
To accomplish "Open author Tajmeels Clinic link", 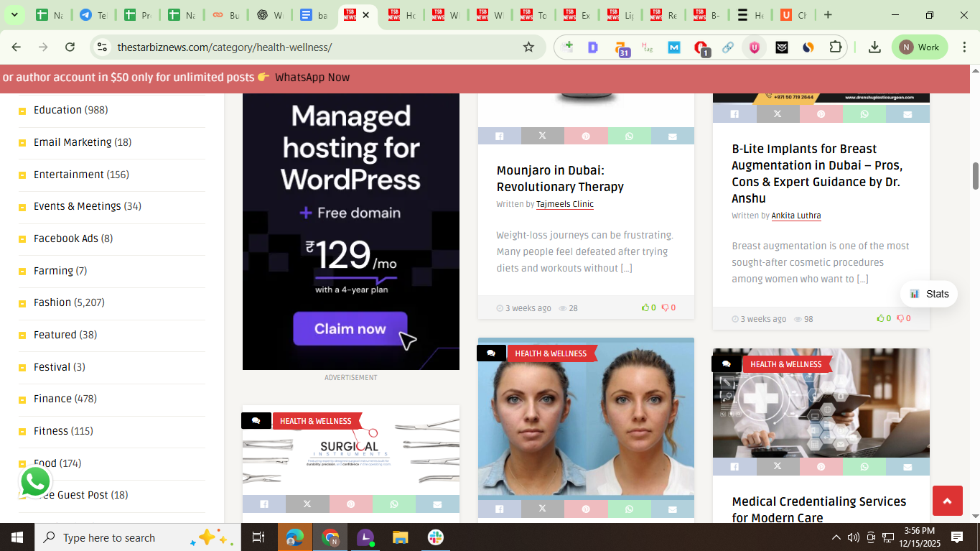I will [564, 204].
